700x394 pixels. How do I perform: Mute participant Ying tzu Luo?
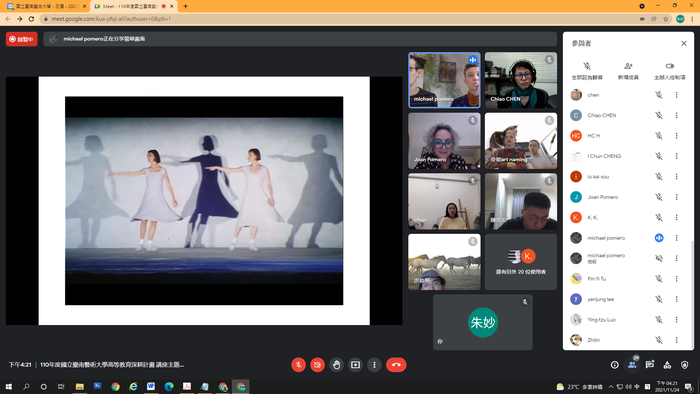(x=658, y=319)
